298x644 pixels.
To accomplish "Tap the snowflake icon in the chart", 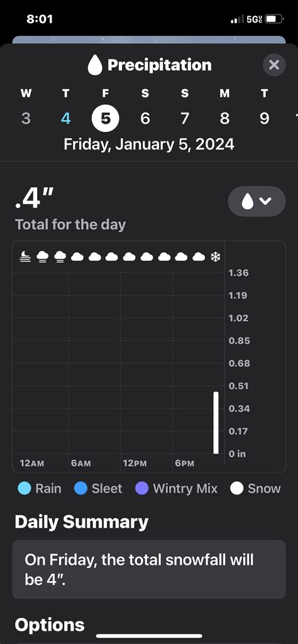I will click(x=216, y=257).
